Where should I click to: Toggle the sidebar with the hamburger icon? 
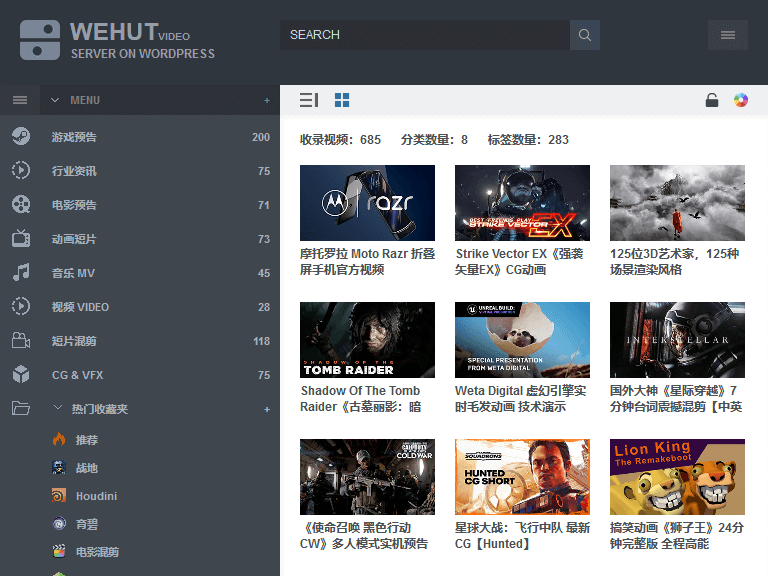(20, 100)
